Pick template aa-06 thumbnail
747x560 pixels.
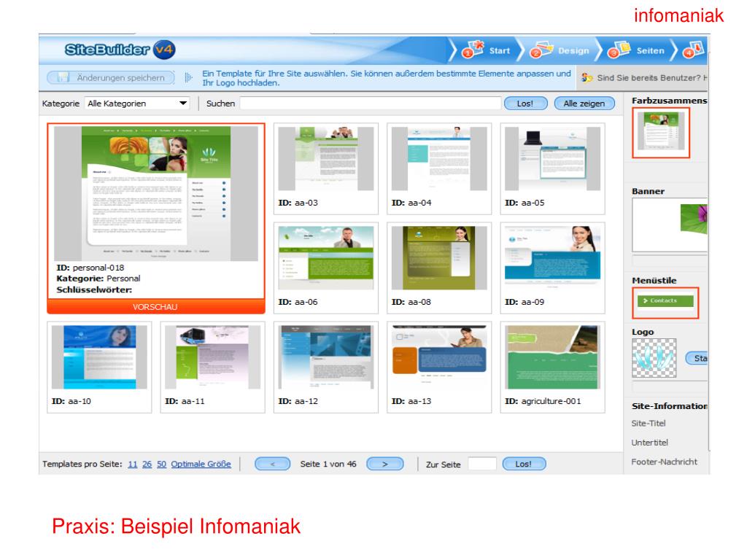[326, 257]
